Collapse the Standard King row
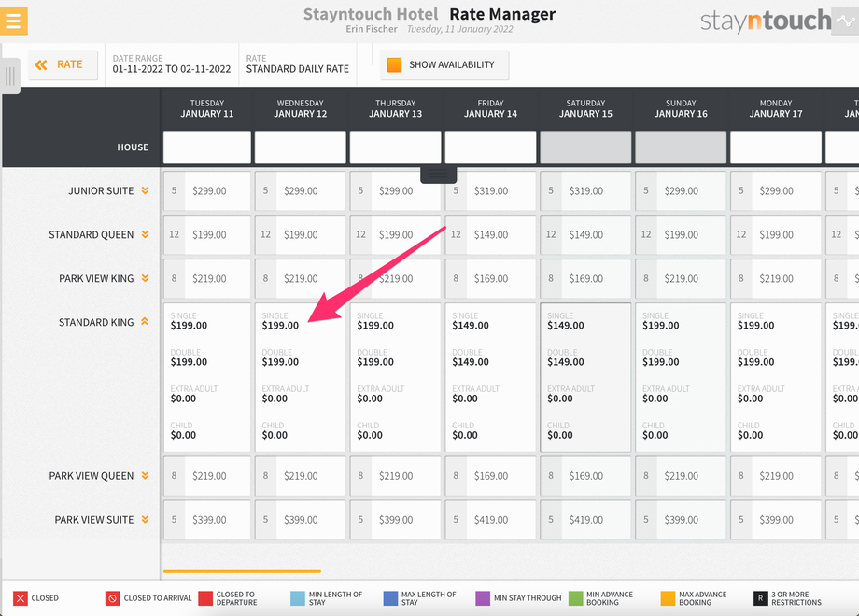This screenshot has width=859, height=616. [x=145, y=321]
